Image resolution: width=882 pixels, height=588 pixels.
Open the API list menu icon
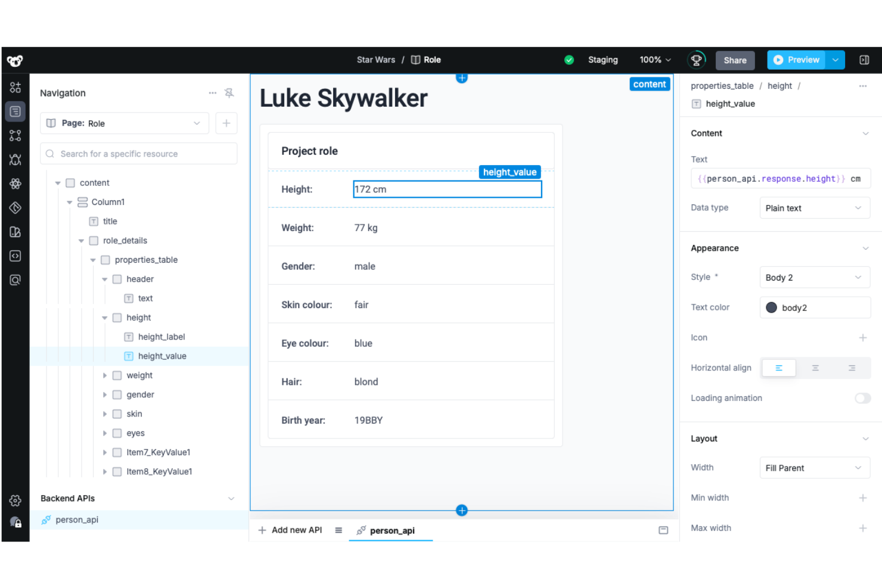tap(338, 530)
